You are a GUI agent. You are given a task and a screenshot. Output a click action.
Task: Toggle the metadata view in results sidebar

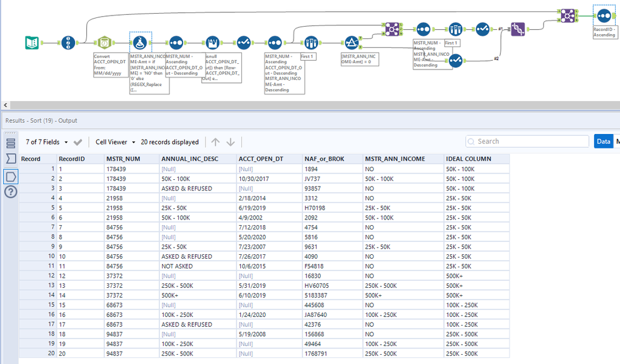11,159
